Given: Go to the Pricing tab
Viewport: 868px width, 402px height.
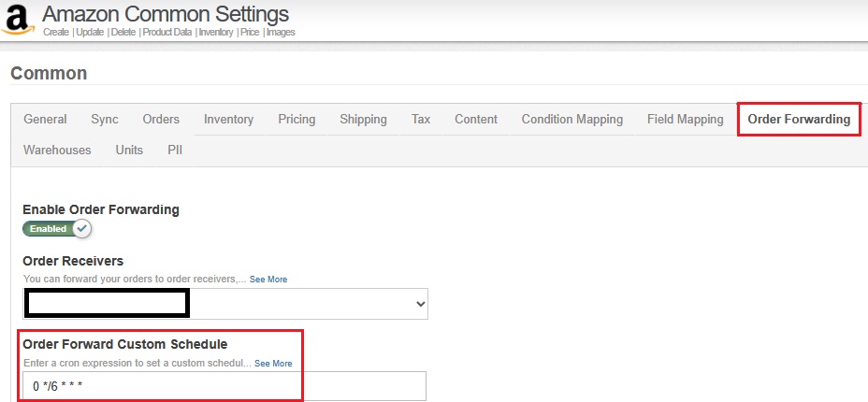Looking at the screenshot, I should tap(297, 120).
